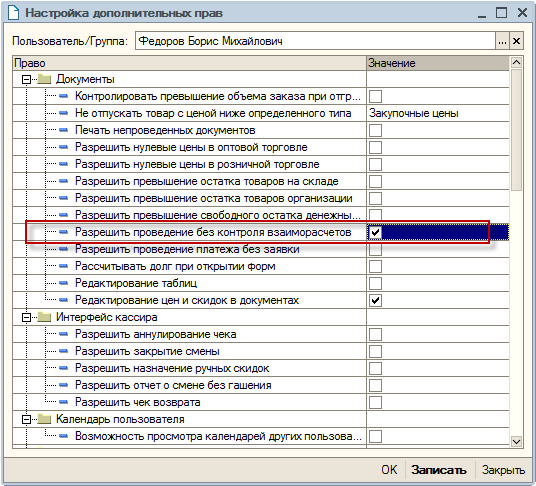Click the OK button
The height and width of the screenshot is (486, 536).
(x=389, y=470)
